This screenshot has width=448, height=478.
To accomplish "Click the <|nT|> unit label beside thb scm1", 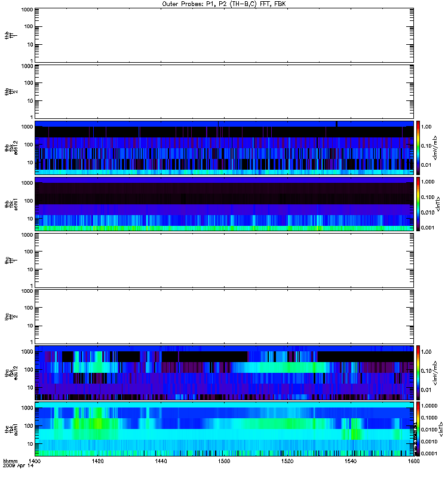I will point(438,204).
